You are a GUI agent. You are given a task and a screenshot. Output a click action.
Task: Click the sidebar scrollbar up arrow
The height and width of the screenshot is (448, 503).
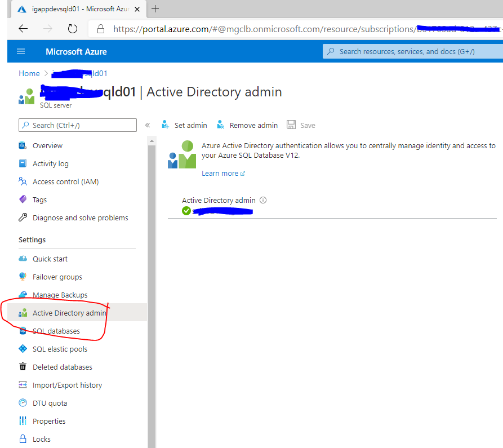[152, 141]
